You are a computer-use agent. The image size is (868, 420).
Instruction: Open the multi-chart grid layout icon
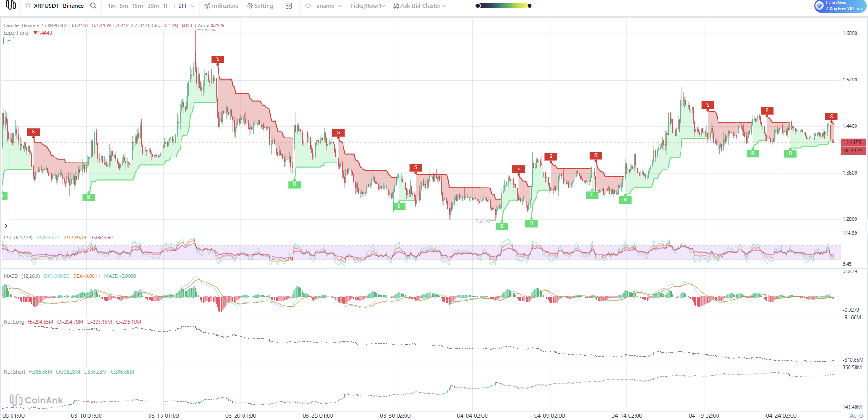pos(288,6)
